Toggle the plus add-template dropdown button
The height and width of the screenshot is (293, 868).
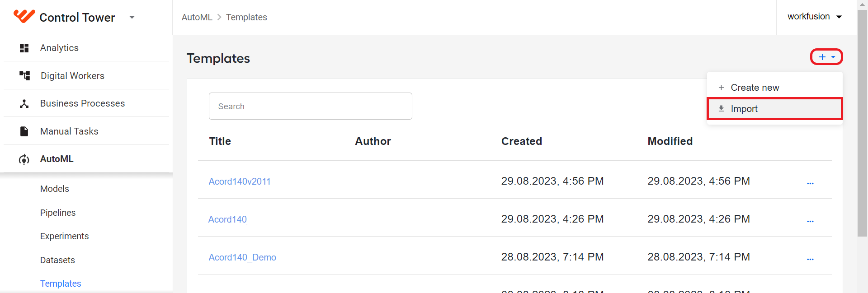click(x=826, y=57)
